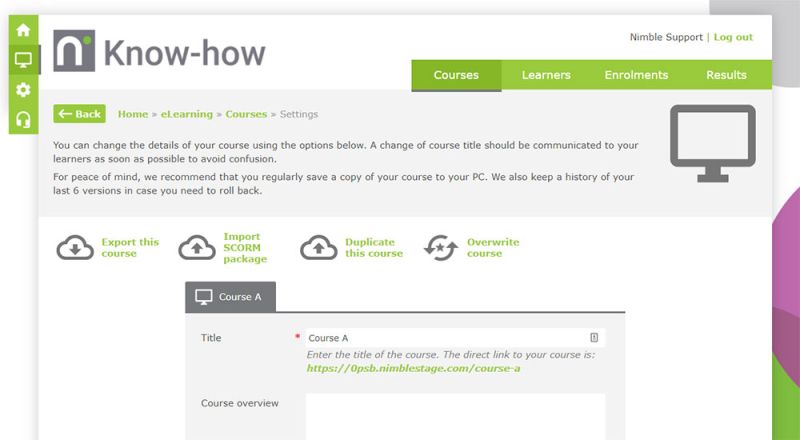This screenshot has width=800, height=440.
Task: Open the settings gear sidebar icon
Action: pyautogui.click(x=23, y=90)
